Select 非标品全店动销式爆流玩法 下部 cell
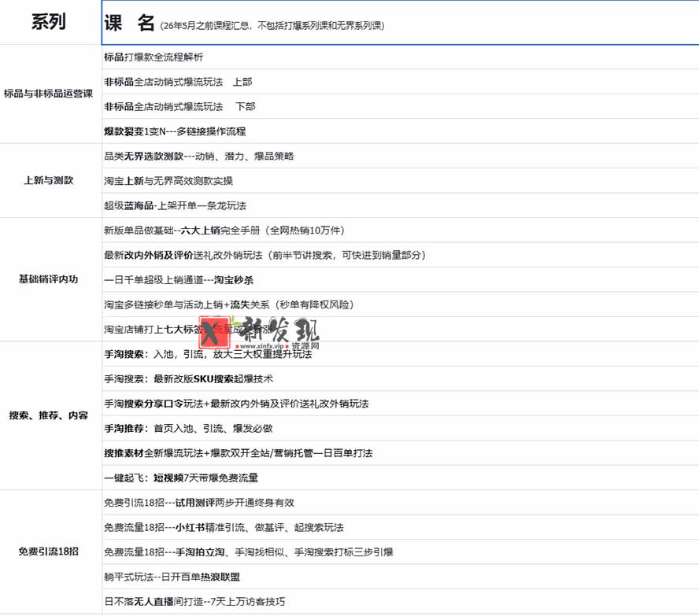 pos(401,106)
